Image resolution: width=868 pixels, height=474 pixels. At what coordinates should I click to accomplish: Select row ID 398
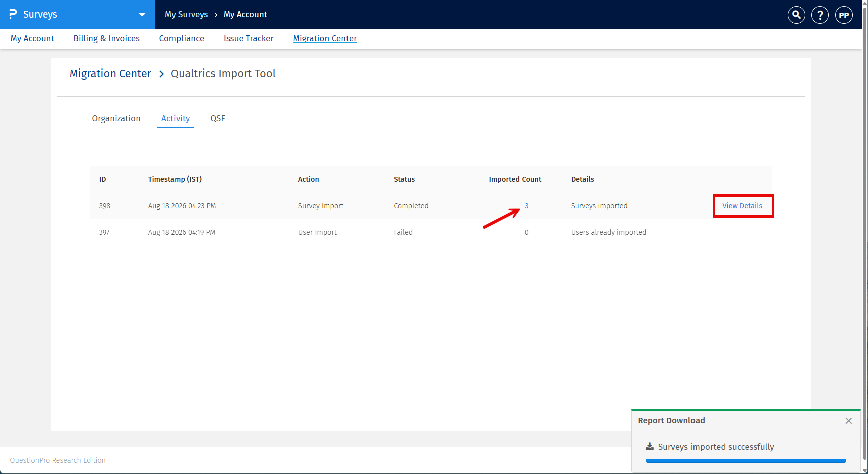pos(105,206)
